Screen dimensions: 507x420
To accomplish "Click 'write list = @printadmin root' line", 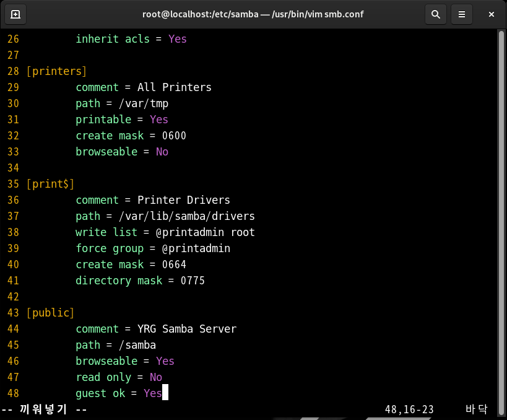I will [165, 232].
